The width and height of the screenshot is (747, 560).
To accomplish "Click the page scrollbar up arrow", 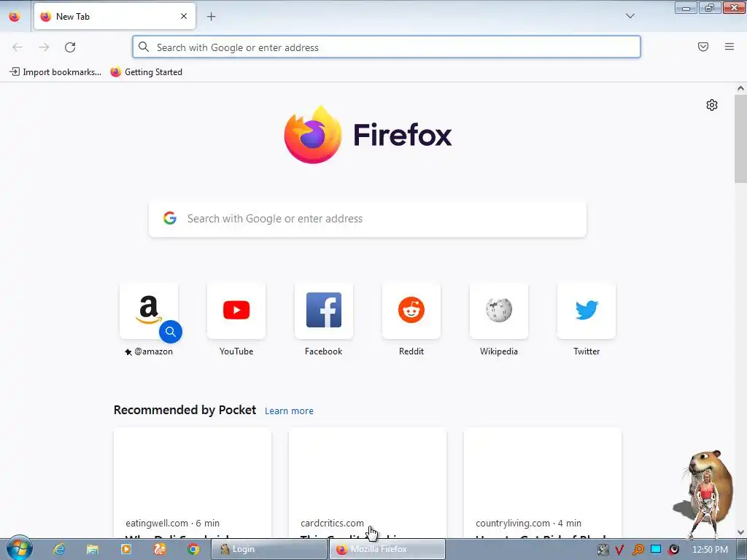I will [740, 88].
